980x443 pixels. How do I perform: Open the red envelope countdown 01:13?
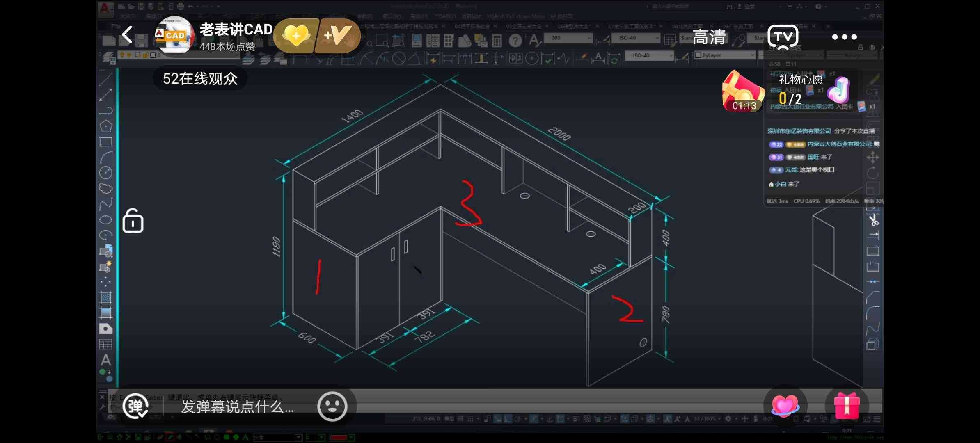pyautogui.click(x=743, y=91)
